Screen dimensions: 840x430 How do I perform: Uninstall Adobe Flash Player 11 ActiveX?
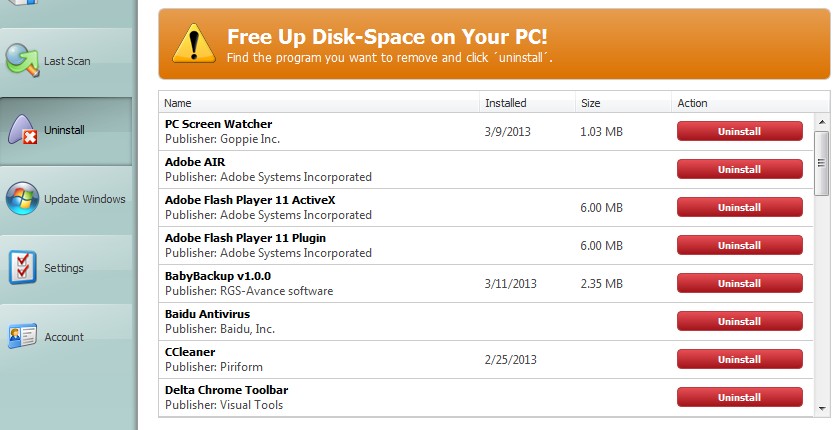click(739, 207)
